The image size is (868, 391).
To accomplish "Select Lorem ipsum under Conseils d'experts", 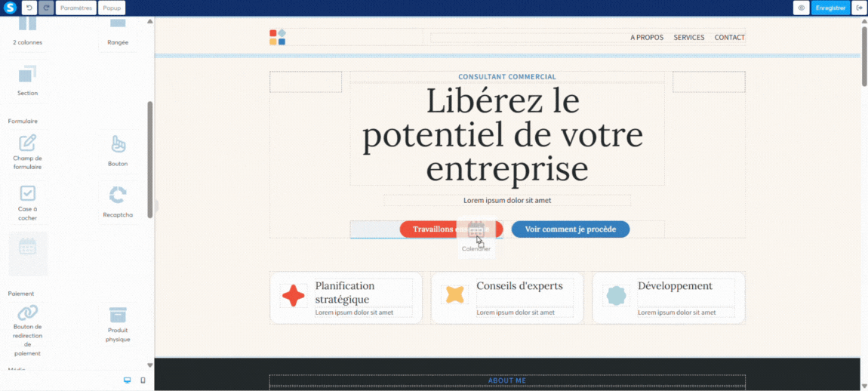I will pyautogui.click(x=516, y=312).
